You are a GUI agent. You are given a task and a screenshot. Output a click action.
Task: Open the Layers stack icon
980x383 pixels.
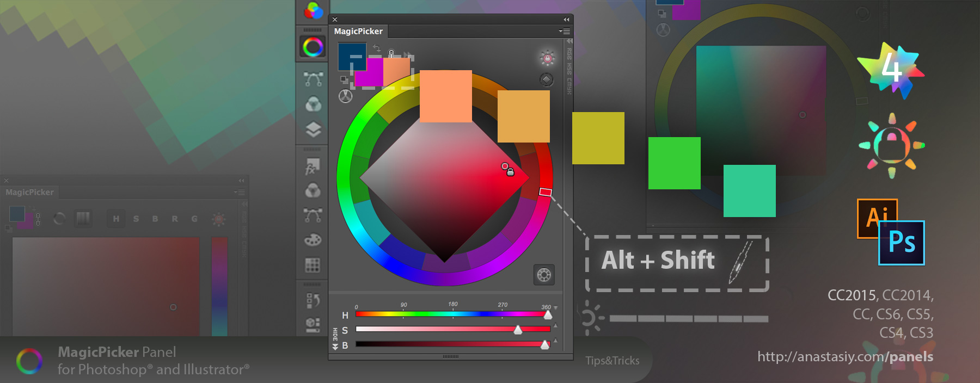click(x=313, y=129)
